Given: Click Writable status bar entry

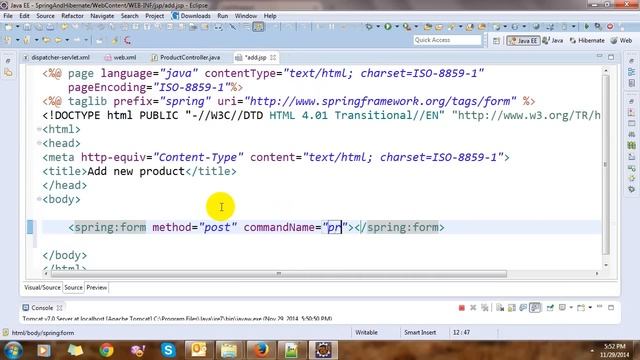Looking at the screenshot, I should [x=366, y=333].
